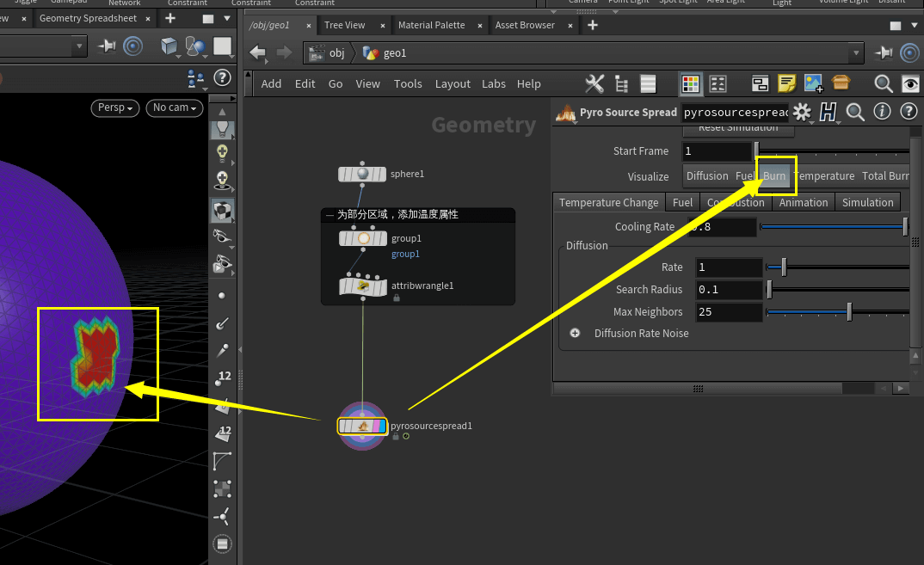The width and height of the screenshot is (924, 565).
Task: Open the Geometry Spreadsheet tab
Action: pos(88,18)
